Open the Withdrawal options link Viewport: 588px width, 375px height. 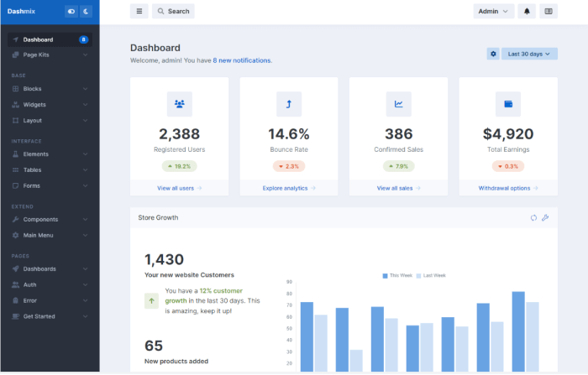[508, 188]
